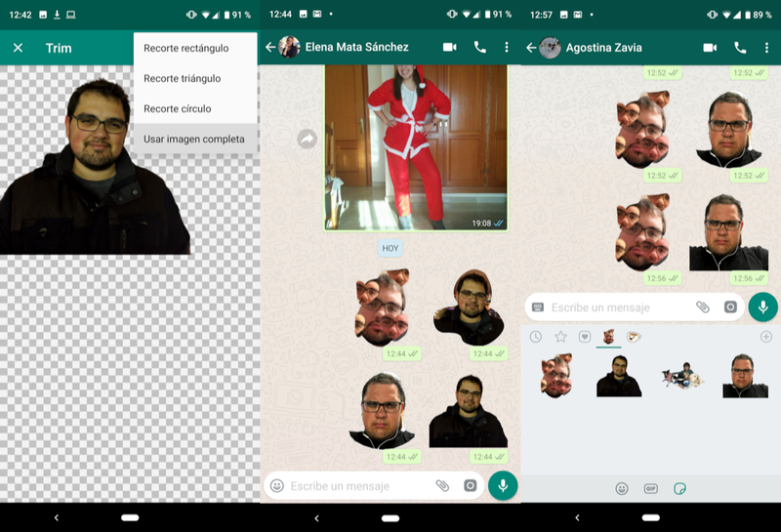Tap the hooded bearded man sticker in Elena's chat
This screenshot has height=532, width=781.
click(469, 307)
